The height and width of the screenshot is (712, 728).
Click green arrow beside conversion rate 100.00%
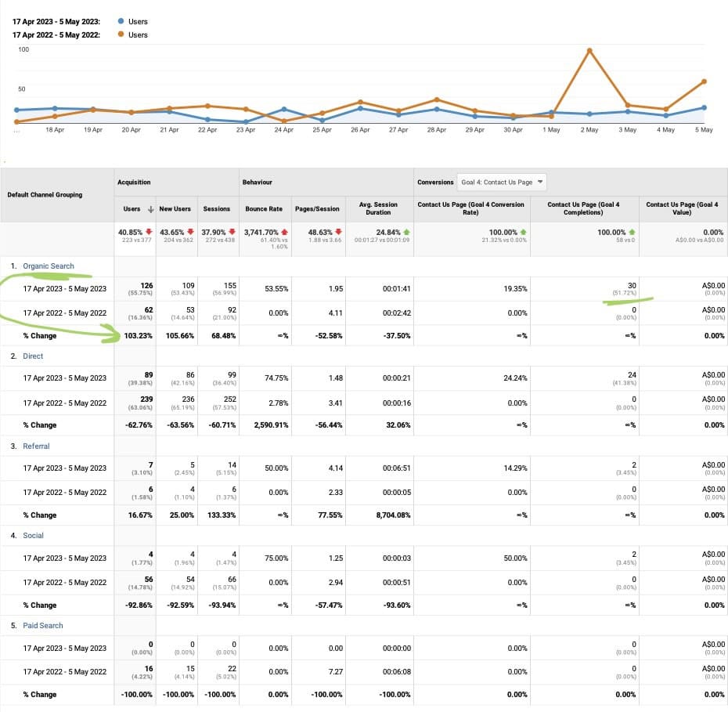(x=523, y=232)
